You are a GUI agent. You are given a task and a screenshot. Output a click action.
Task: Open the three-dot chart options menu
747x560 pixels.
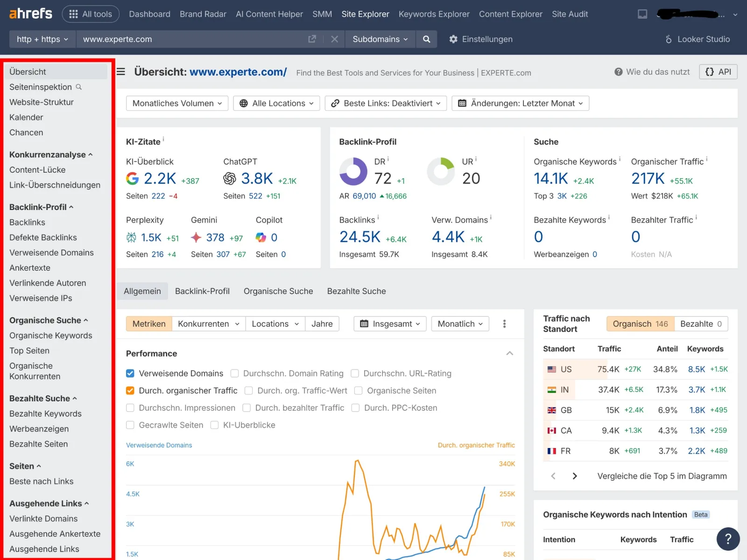504,324
